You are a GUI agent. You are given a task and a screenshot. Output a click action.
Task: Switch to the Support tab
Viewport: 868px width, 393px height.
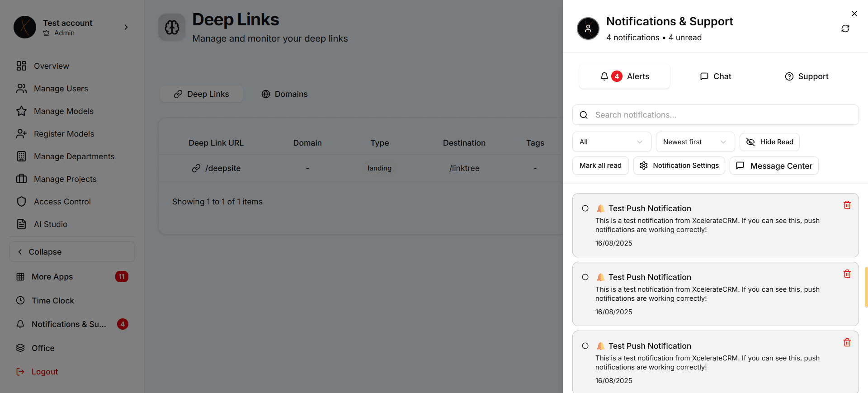coord(807,76)
